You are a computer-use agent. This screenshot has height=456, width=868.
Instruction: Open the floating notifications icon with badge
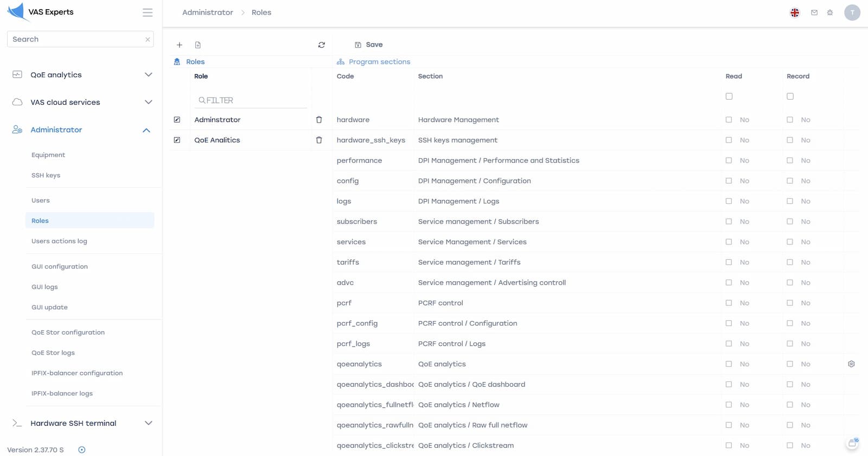coord(853,443)
